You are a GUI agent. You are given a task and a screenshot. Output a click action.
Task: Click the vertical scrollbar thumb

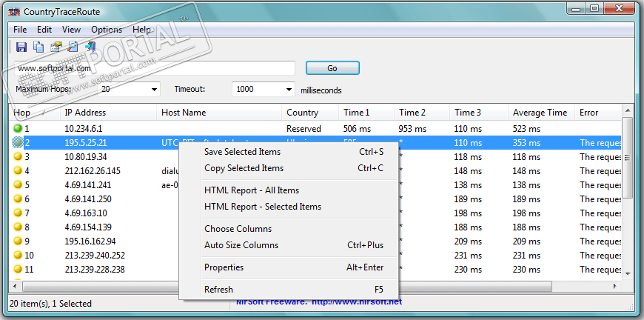coord(628,158)
